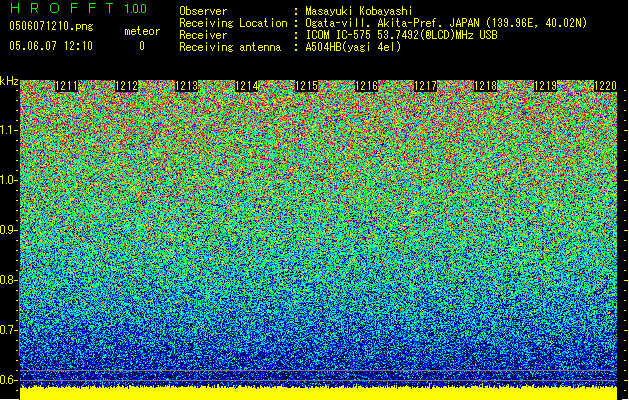Select filename 0506071210.png
Screen dimensions: 629x400
coord(51,27)
